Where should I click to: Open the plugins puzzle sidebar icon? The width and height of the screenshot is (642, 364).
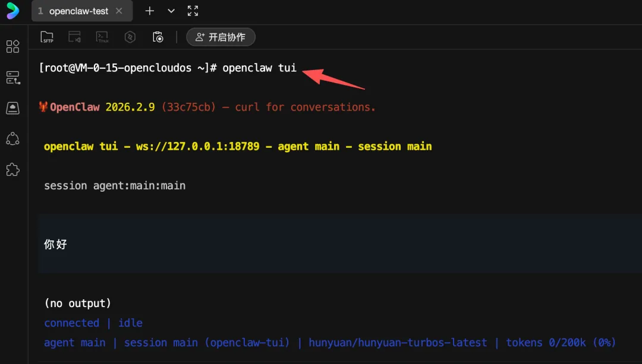click(x=12, y=169)
